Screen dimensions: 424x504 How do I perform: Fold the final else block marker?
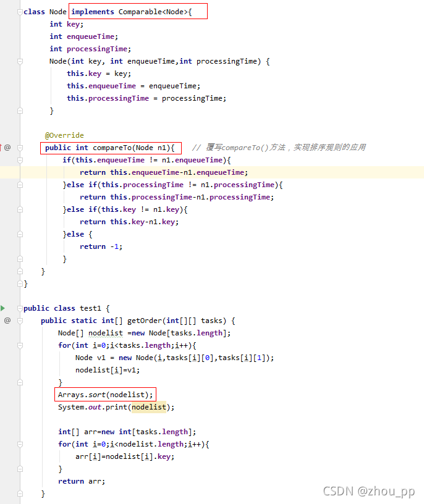pos(20,234)
